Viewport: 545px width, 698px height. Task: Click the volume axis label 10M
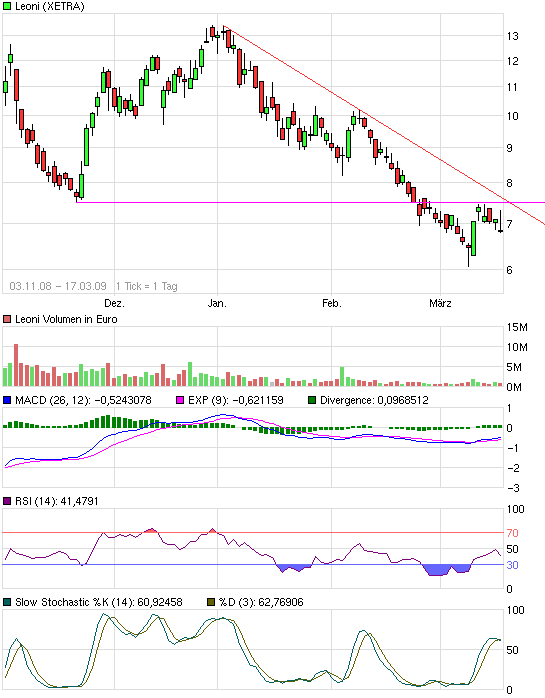(517, 347)
